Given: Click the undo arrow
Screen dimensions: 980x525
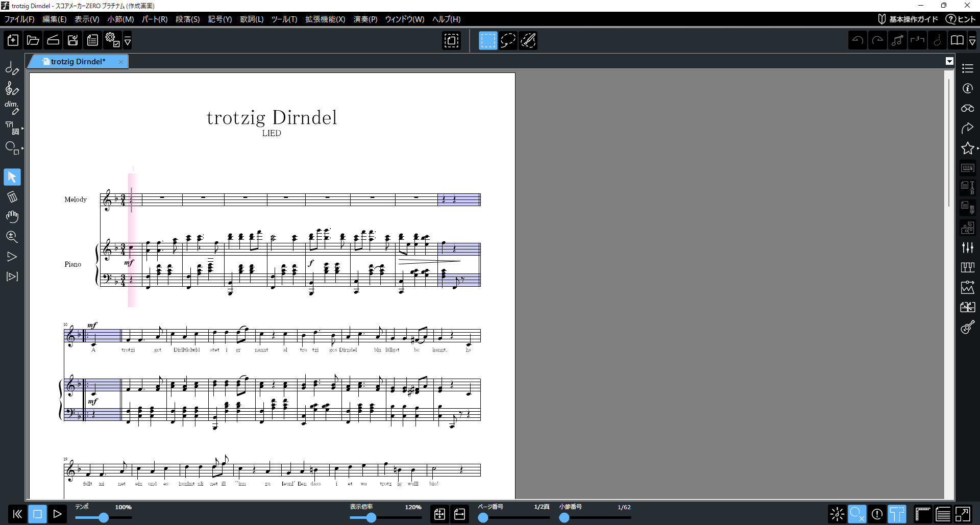Looking at the screenshot, I should (857, 40).
